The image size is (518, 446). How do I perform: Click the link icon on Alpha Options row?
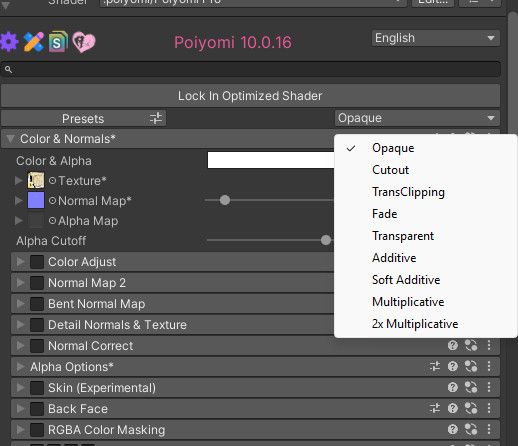pos(471,366)
